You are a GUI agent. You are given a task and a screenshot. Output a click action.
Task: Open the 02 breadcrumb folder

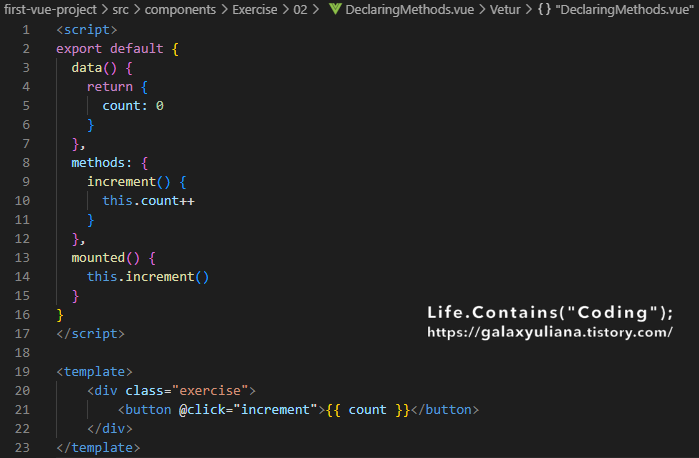(x=300, y=9)
